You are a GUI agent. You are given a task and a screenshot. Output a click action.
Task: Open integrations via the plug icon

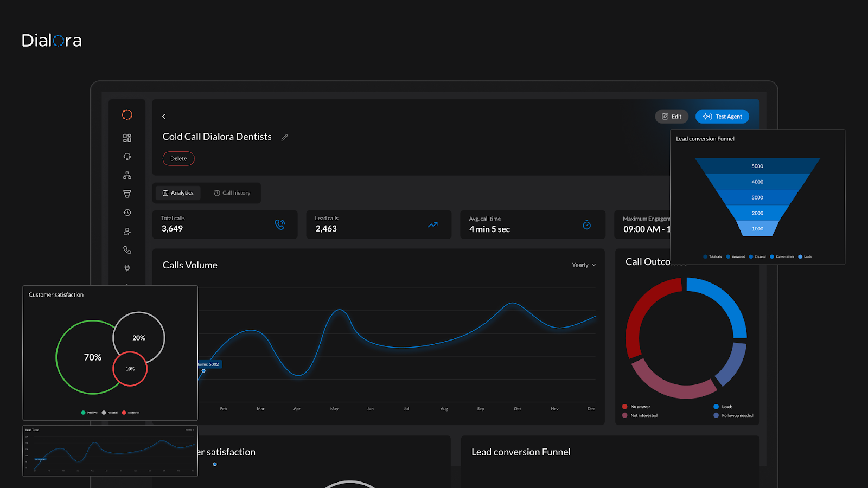pyautogui.click(x=127, y=268)
